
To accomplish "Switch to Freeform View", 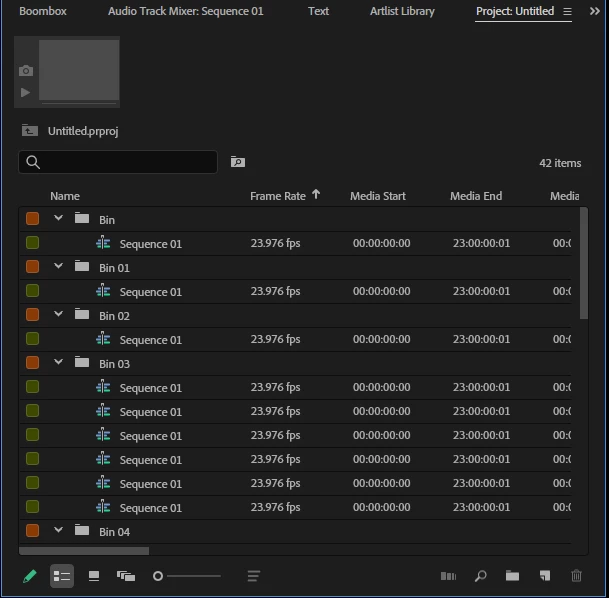I will 126,576.
